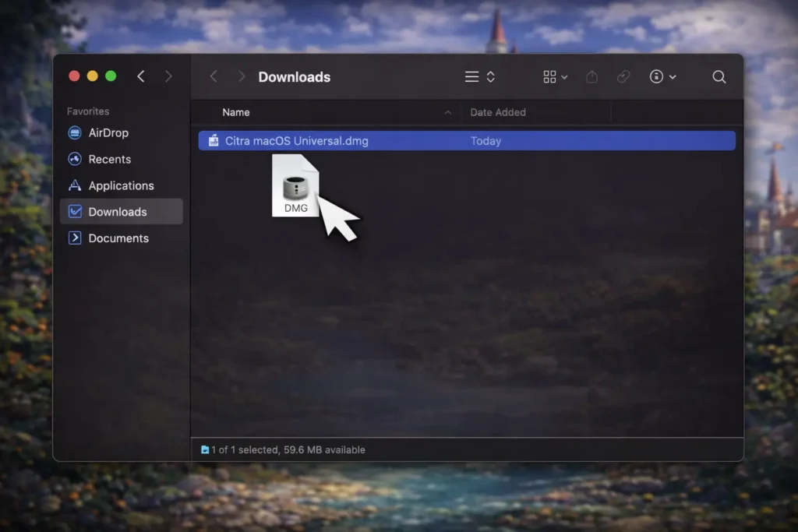Click the DMG file thumbnail under the cursor
Viewport: 798px width, 532px height.
pyautogui.click(x=295, y=185)
